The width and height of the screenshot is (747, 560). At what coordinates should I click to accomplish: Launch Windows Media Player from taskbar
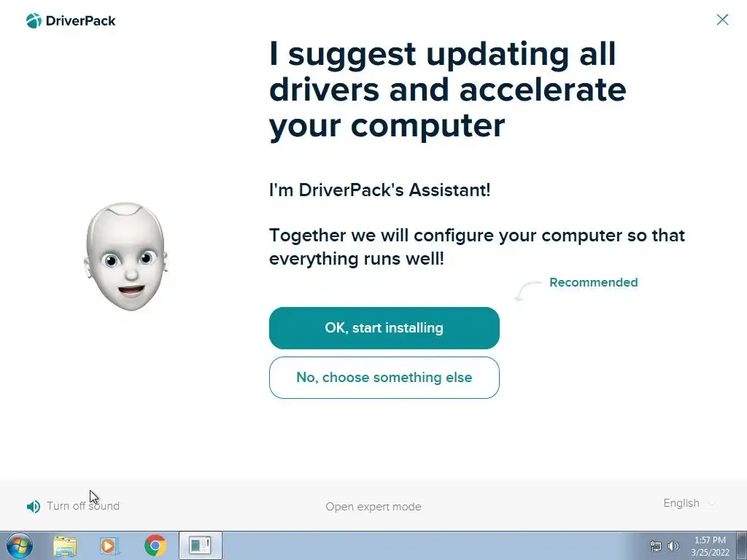pyautogui.click(x=109, y=545)
